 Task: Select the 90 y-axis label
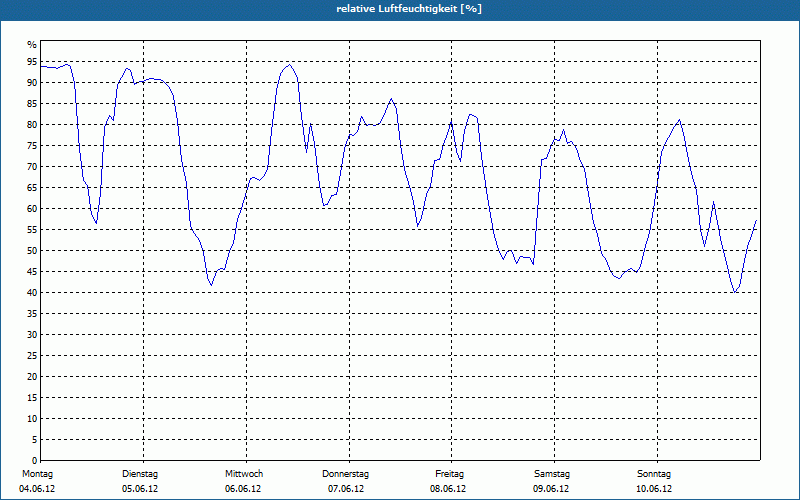[x=32, y=83]
